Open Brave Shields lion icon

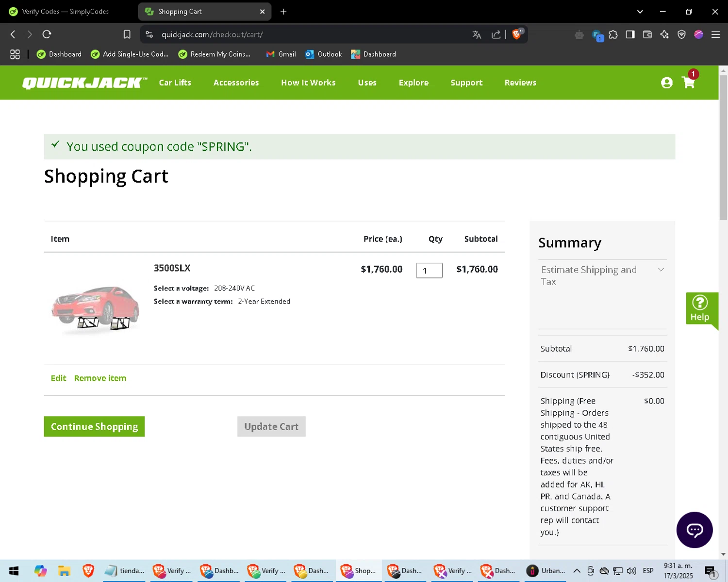click(517, 34)
